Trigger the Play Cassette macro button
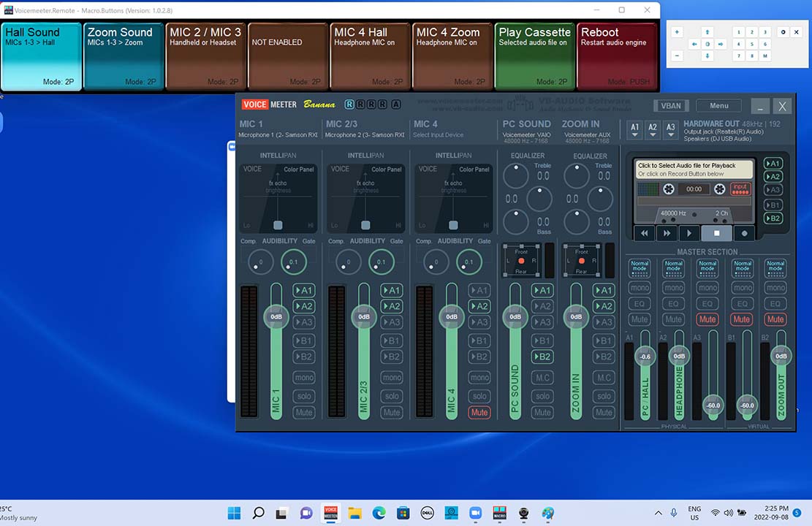The width and height of the screenshot is (812, 526). 535,56
